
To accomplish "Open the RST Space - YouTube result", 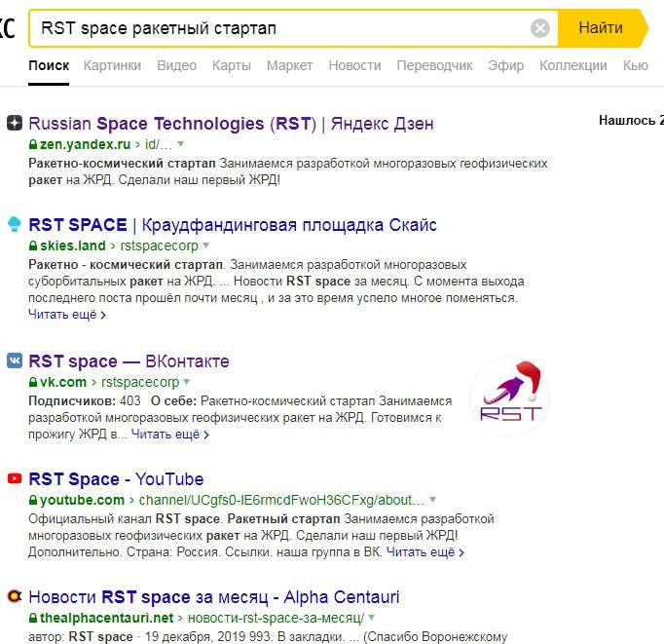I will (x=116, y=479).
